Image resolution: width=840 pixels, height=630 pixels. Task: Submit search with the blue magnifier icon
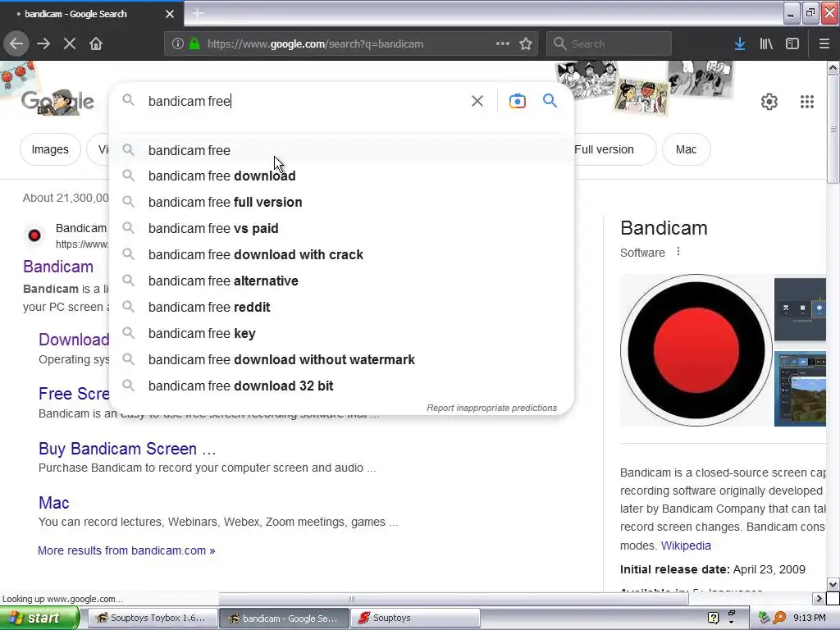tap(550, 101)
